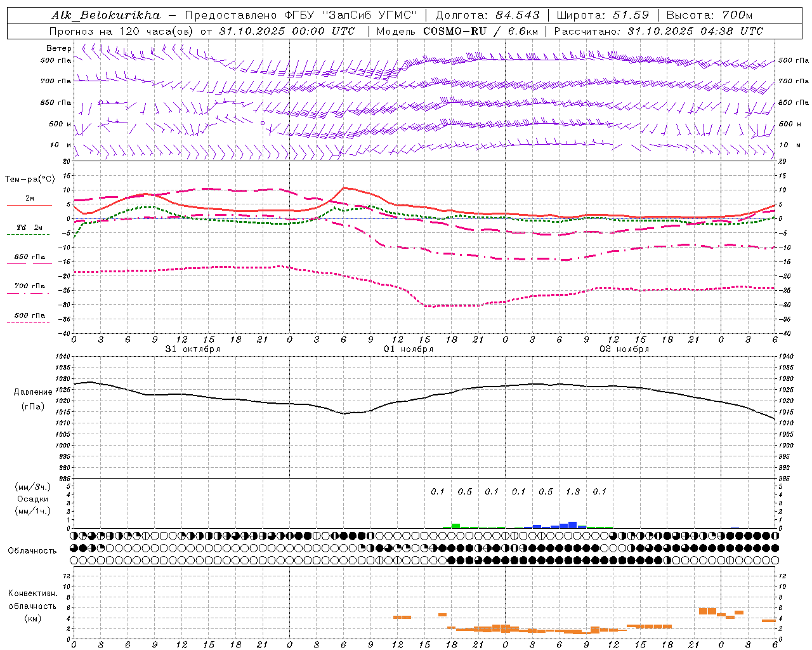Select the date label 31 октября
Screen dimensions: 812x650
[x=193, y=349]
